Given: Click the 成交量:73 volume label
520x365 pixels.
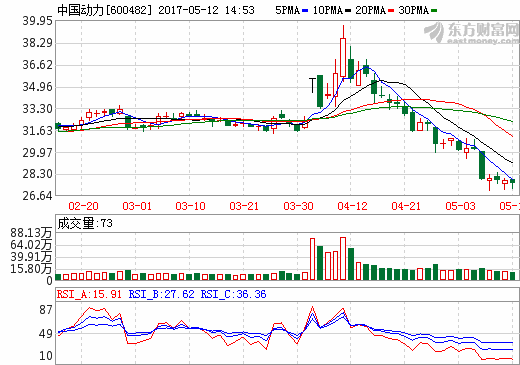Looking at the screenshot, I should tap(85, 223).
